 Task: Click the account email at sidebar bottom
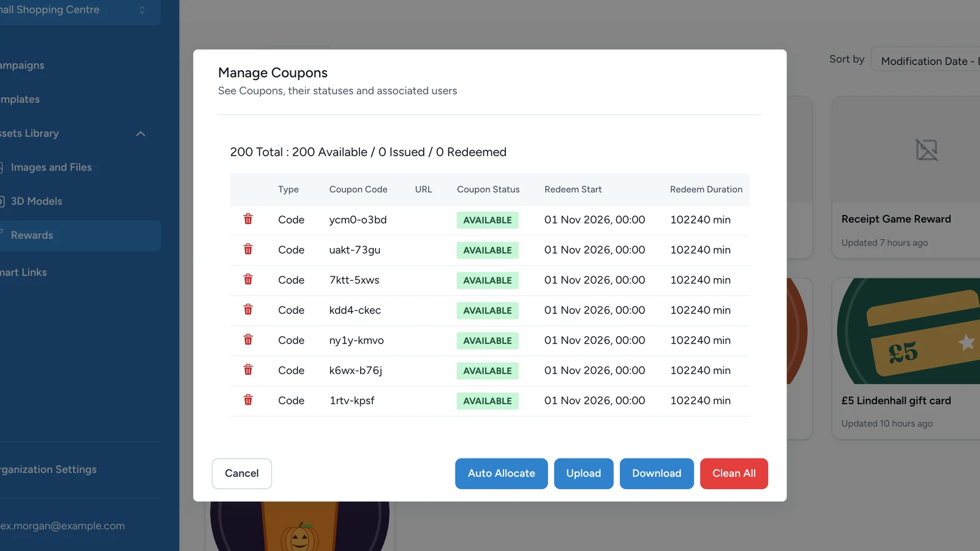tap(62, 526)
